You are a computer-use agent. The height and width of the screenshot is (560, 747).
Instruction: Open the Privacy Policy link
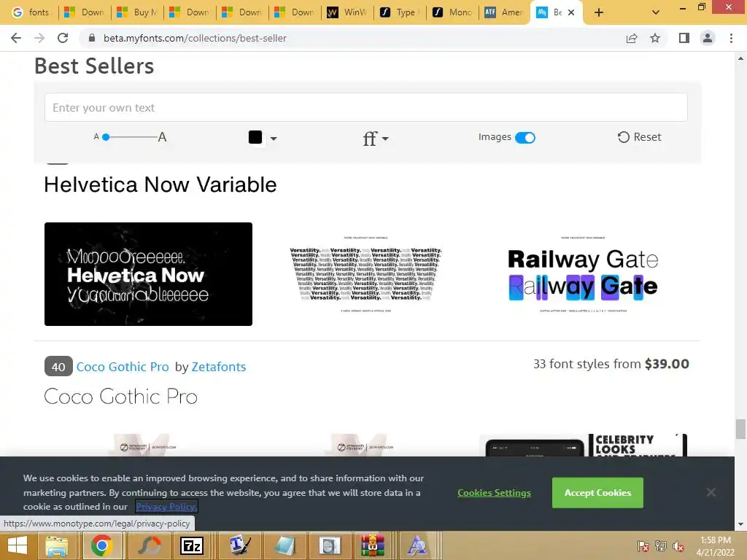point(166,507)
